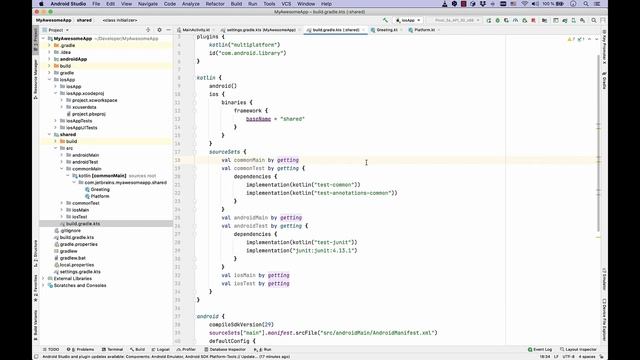Select the Greeting file in project tree
The image size is (640, 360).
[x=100, y=189]
